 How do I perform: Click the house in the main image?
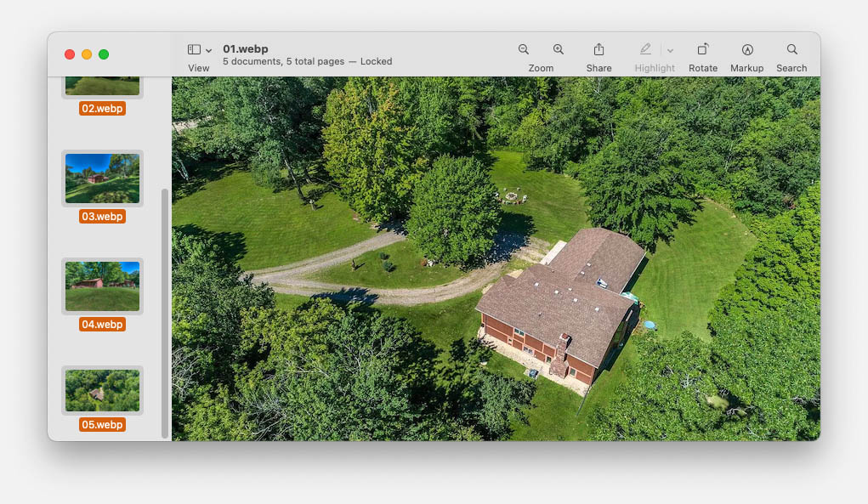pos(561,302)
